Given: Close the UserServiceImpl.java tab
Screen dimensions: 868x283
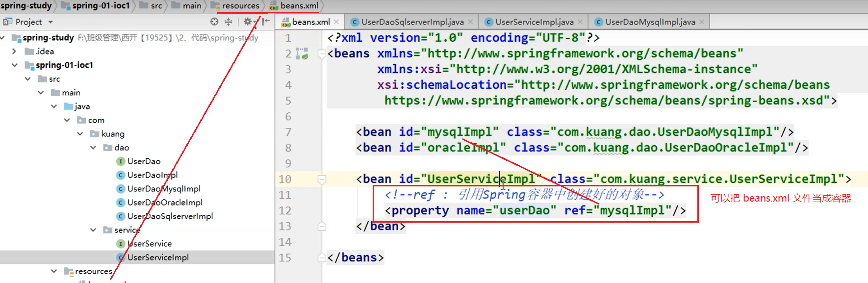Looking at the screenshot, I should [580, 22].
